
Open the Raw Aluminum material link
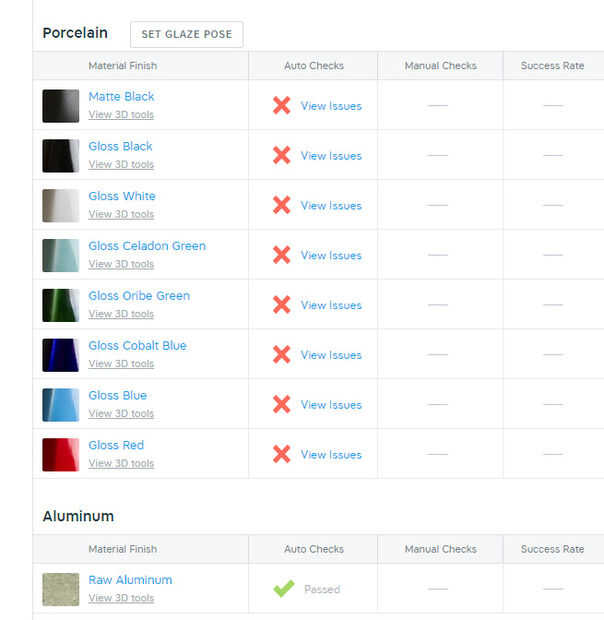click(130, 580)
